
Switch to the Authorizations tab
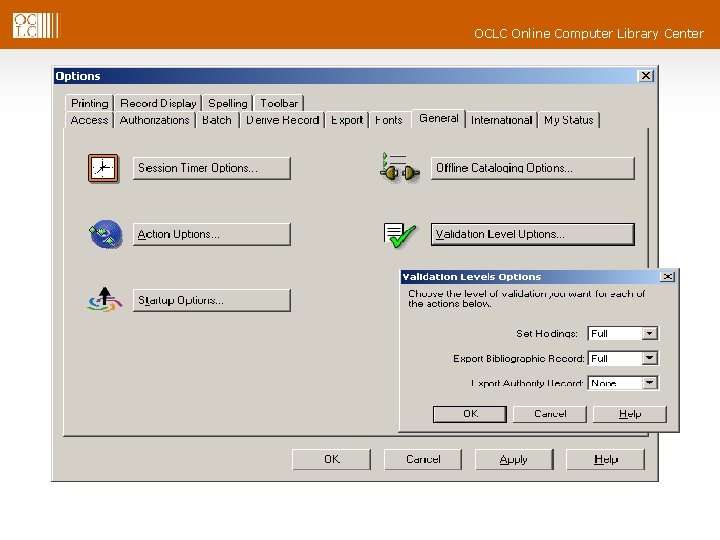coord(154,120)
